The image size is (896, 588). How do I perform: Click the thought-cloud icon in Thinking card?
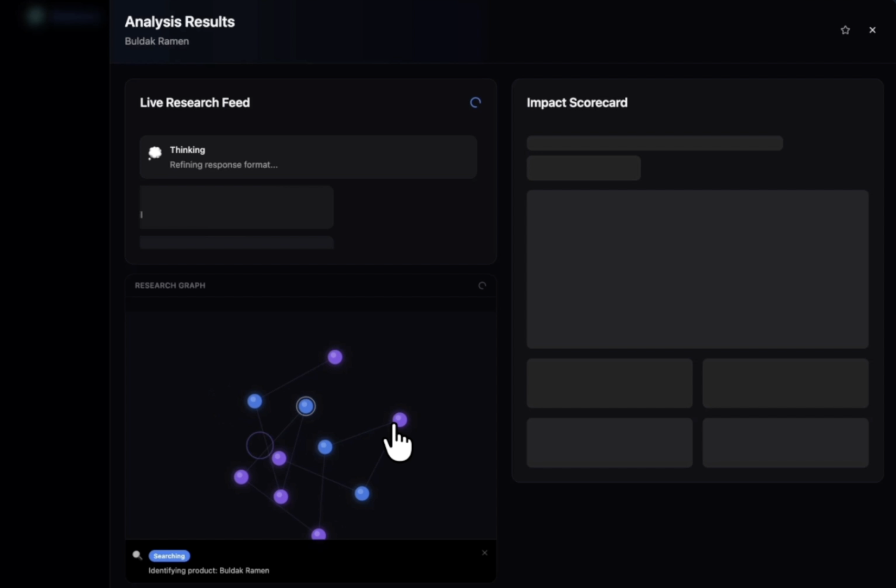click(155, 153)
